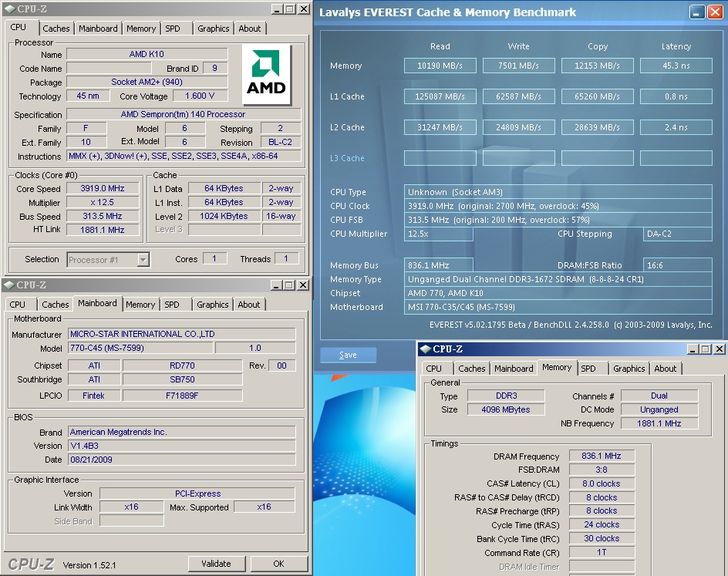The width and height of the screenshot is (728, 576).
Task: Click L2 Cache Latency 2.4 ns
Action: click(676, 127)
